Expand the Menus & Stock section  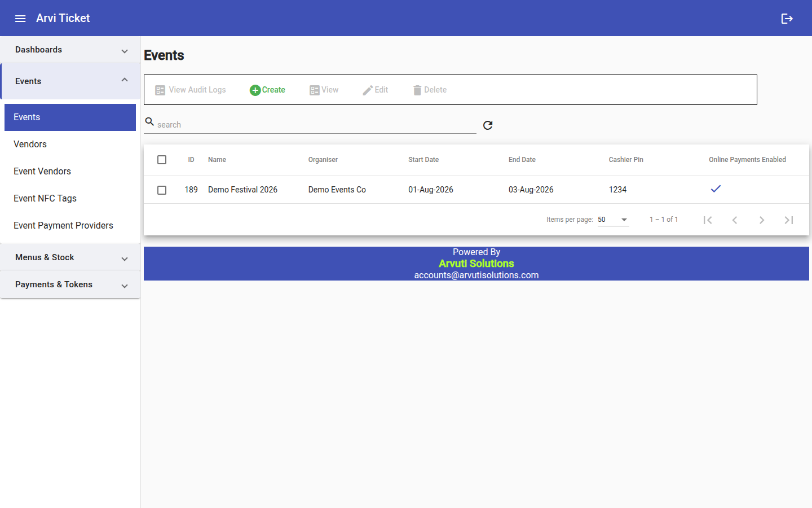pyautogui.click(x=70, y=257)
